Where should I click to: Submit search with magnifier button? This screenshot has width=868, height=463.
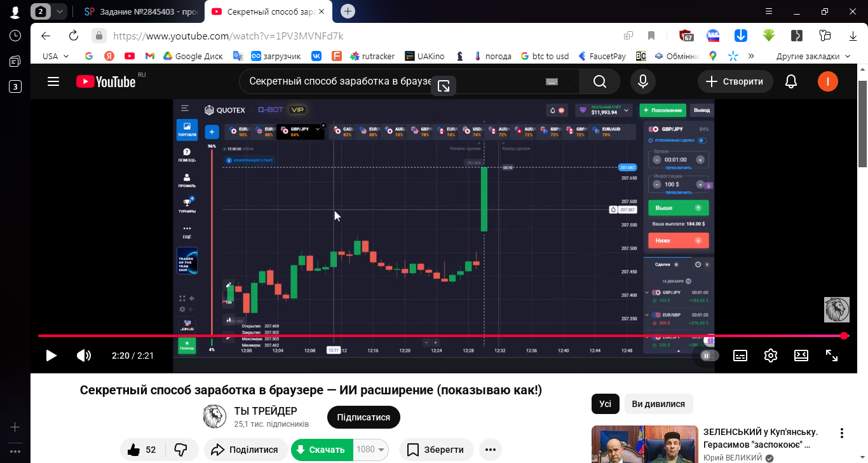(600, 81)
